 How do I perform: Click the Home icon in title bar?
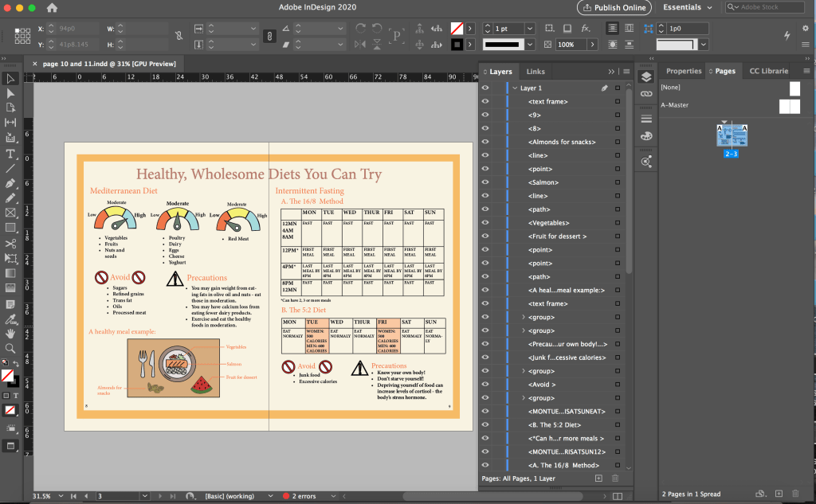(53, 8)
